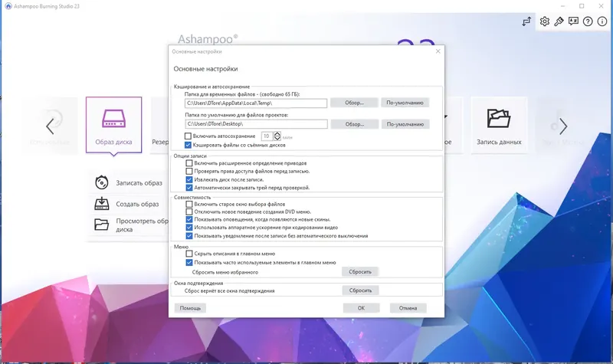Check Включить расширенное определение приводов
Screen dimensions: 613x364
coord(189,163)
